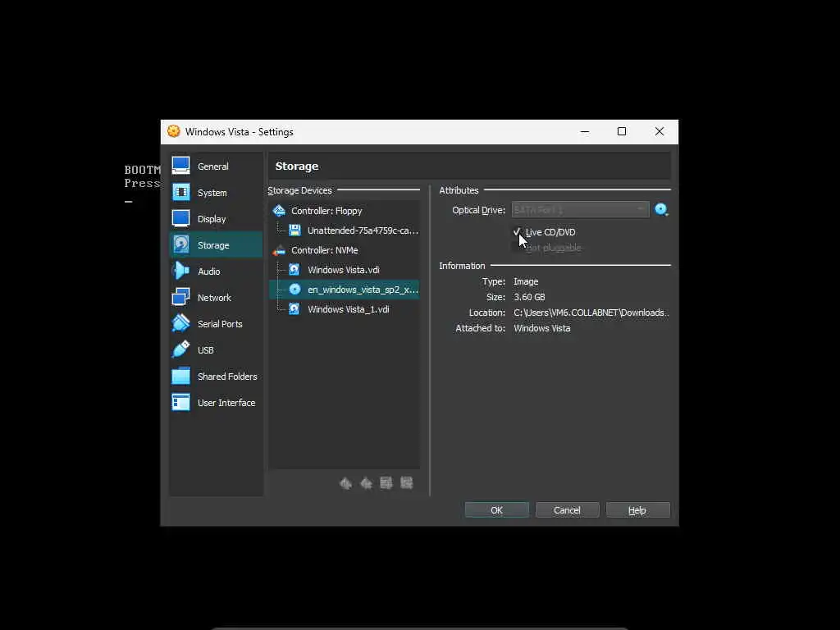Open Network settings category icon
The image size is (840, 630).
point(180,297)
